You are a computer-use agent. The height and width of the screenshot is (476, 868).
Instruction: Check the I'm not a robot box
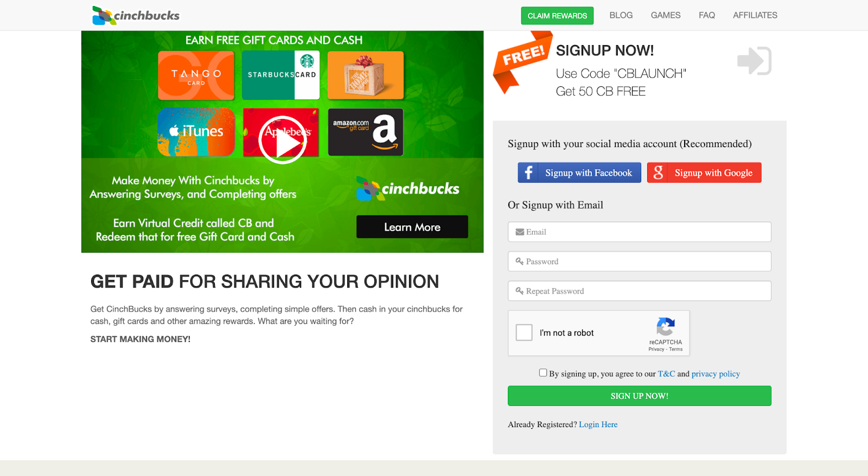tap(524, 332)
